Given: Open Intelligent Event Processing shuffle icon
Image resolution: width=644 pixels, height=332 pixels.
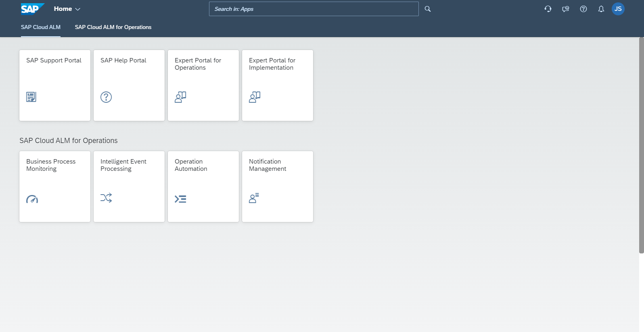Looking at the screenshot, I should pyautogui.click(x=106, y=198).
